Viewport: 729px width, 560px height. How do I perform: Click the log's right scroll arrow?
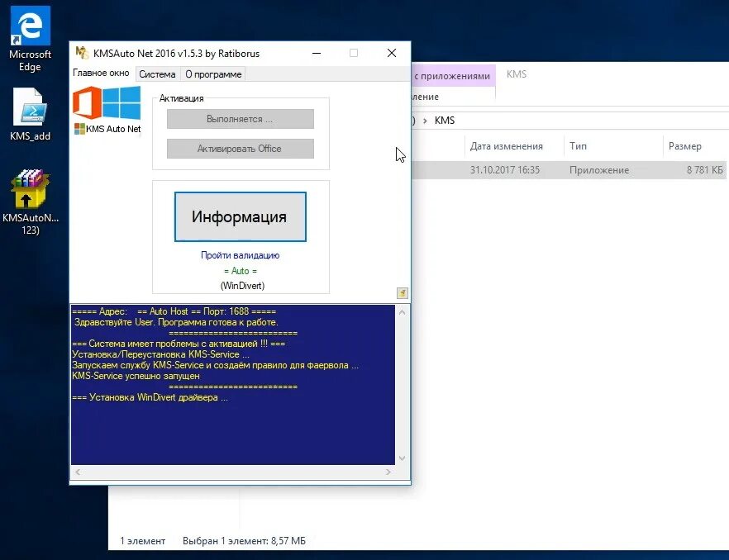[388, 472]
